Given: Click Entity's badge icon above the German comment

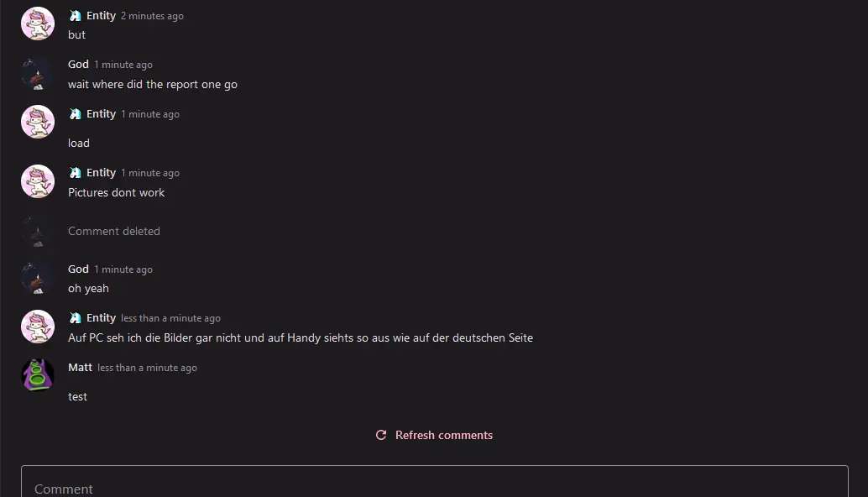Looking at the screenshot, I should click(x=76, y=318).
